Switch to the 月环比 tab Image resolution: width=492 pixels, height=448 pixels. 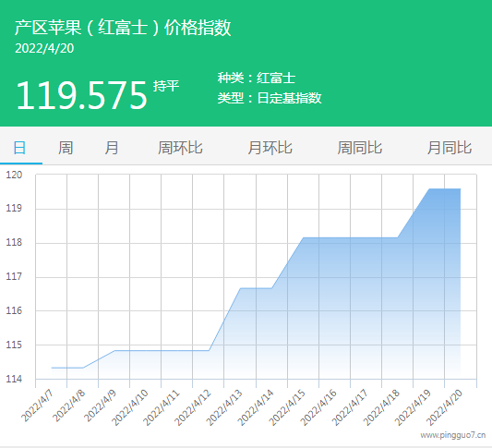coord(270,148)
